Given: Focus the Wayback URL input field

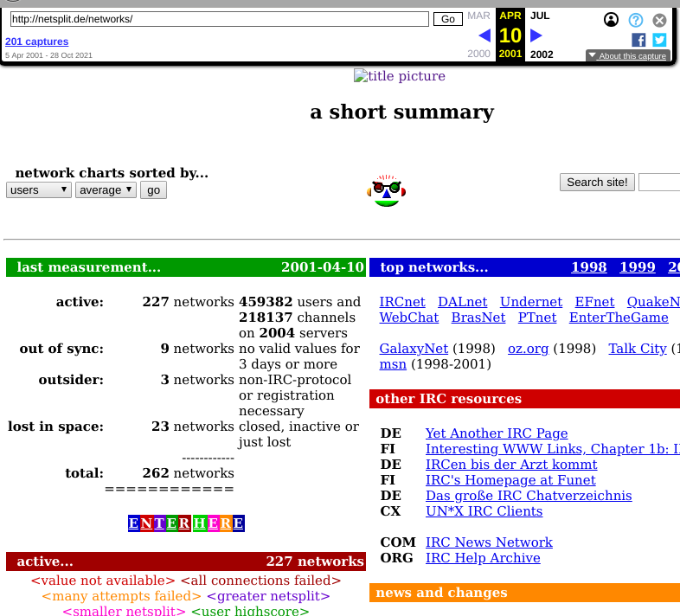Looking at the screenshot, I should pos(220,19).
